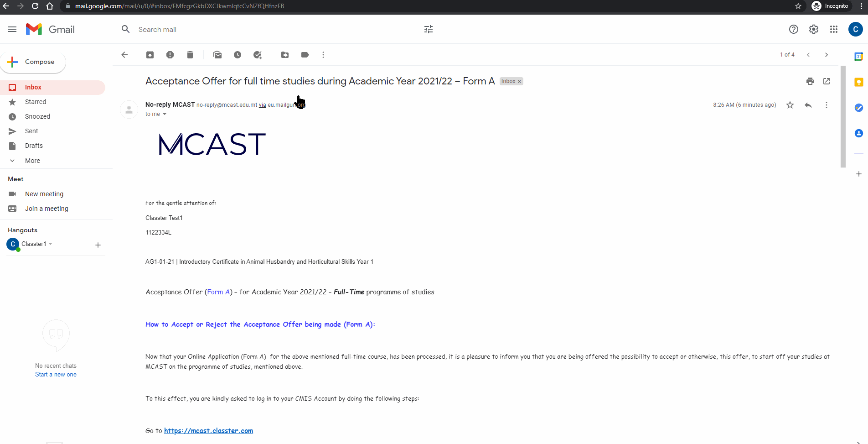Expand More in the left sidebar
This screenshot has height=444, width=868.
[32, 161]
